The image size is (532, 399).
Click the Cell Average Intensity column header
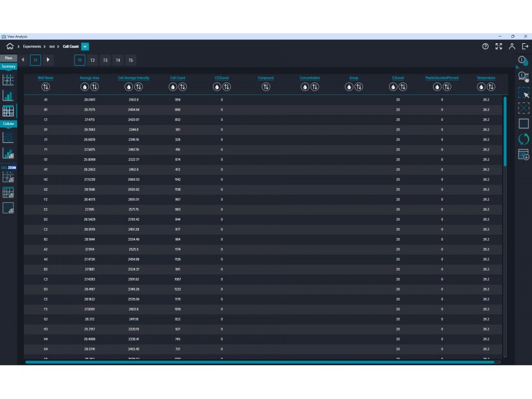click(x=134, y=78)
